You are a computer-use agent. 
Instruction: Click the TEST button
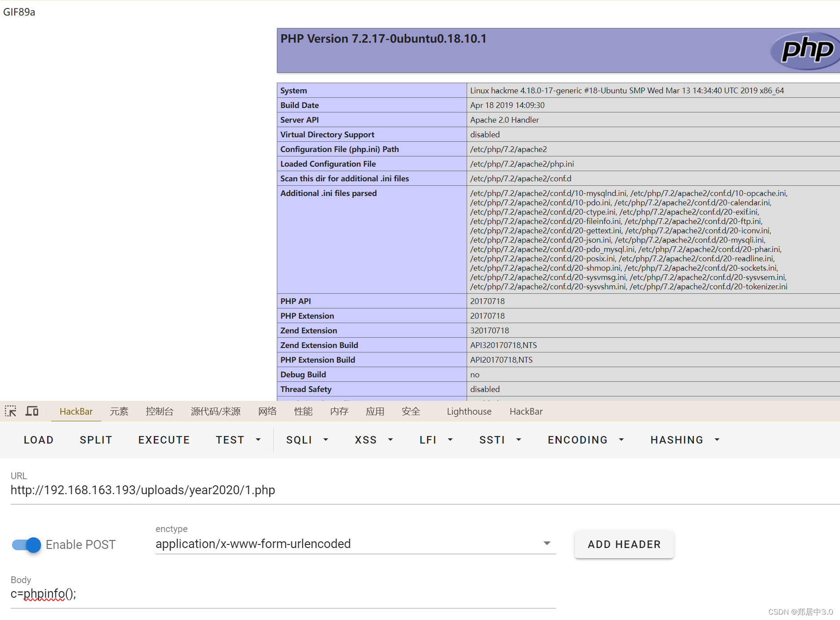pyautogui.click(x=230, y=440)
